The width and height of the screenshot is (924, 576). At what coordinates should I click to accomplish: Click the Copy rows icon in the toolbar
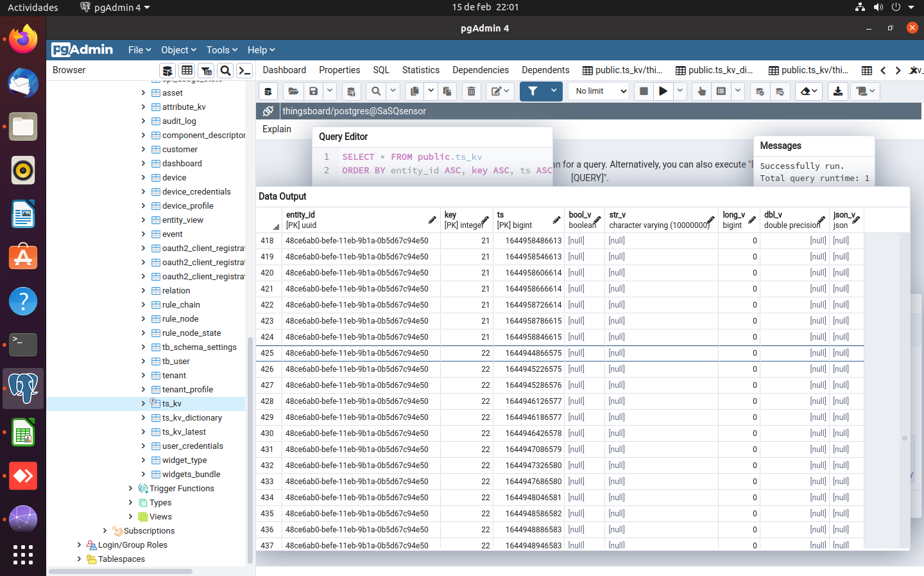414,91
